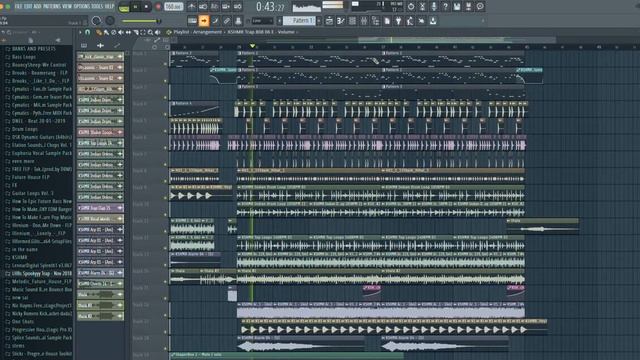Mute Track 3 using its green dot
The image size is (640, 360).
tap(165, 98)
